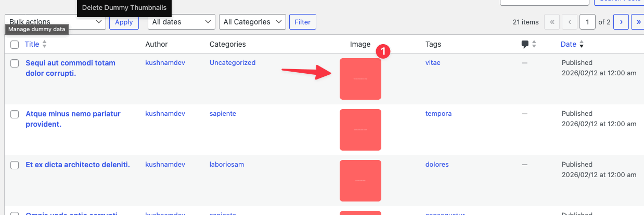
Task: Click the Delete Dummy Thumbnails menu item
Action: tap(124, 7)
